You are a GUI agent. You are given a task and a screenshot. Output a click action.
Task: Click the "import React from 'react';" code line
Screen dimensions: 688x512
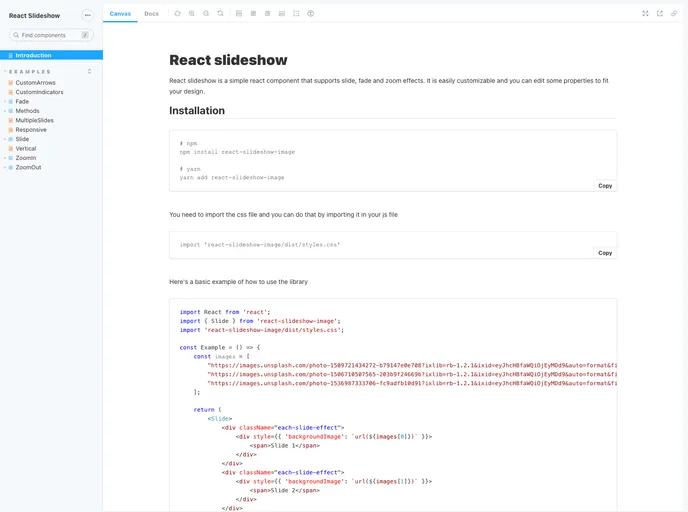pyautogui.click(x=225, y=312)
